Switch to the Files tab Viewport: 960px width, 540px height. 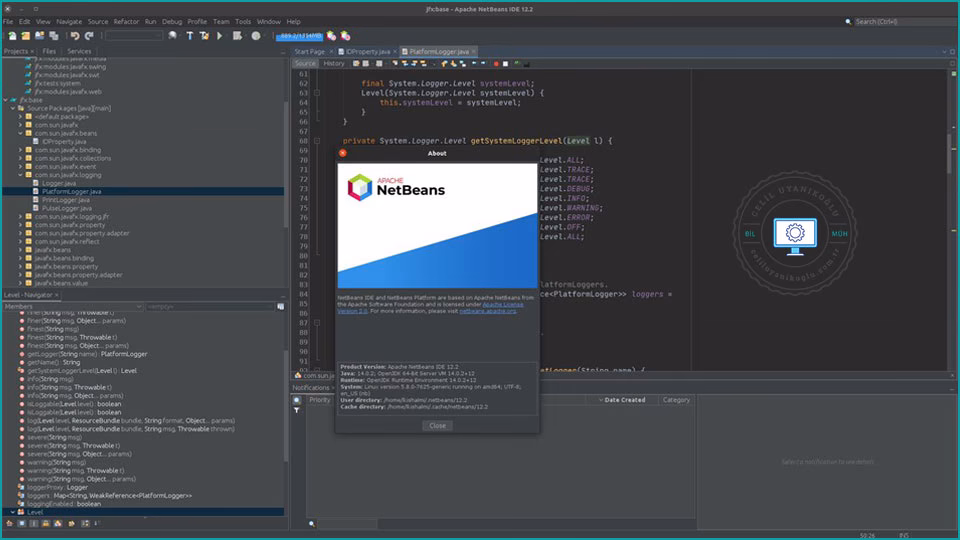(x=49, y=51)
